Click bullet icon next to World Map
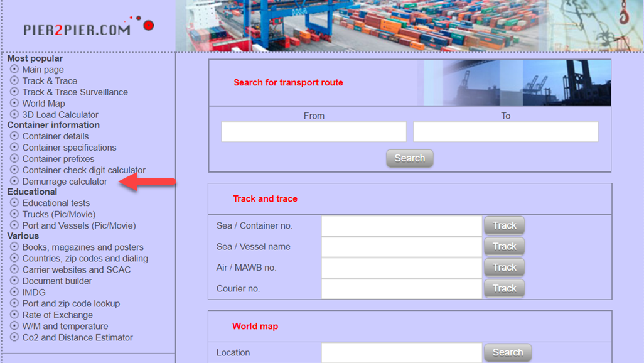 tap(14, 103)
